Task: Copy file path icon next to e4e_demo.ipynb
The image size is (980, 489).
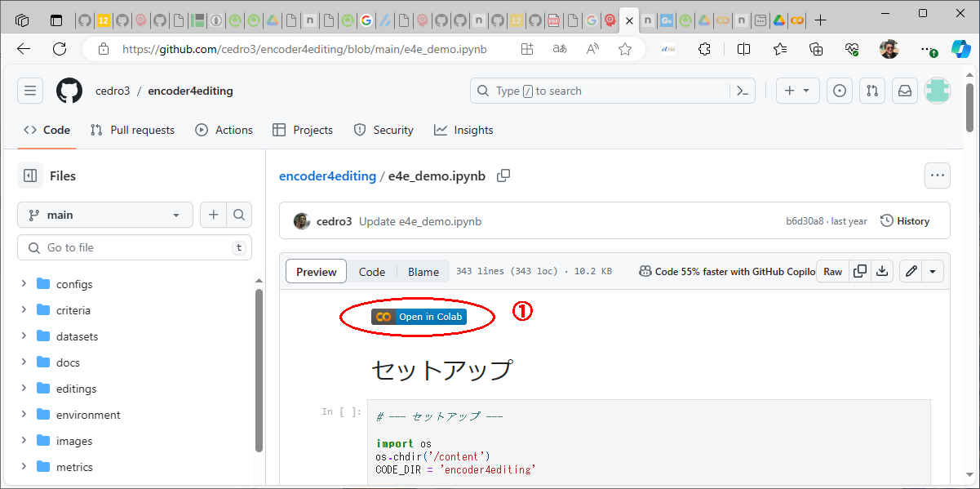Action: (503, 176)
